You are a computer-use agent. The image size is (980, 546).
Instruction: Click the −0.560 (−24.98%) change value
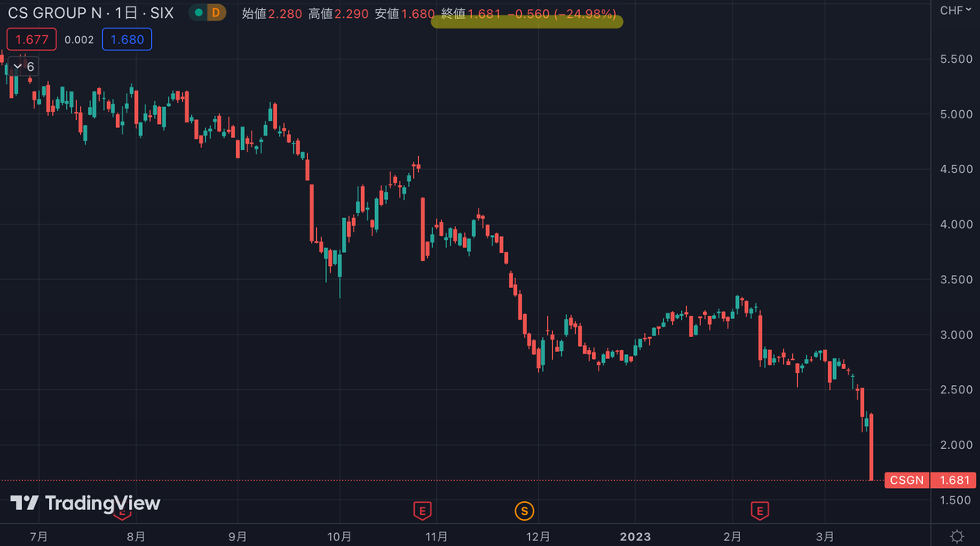pyautogui.click(x=561, y=12)
